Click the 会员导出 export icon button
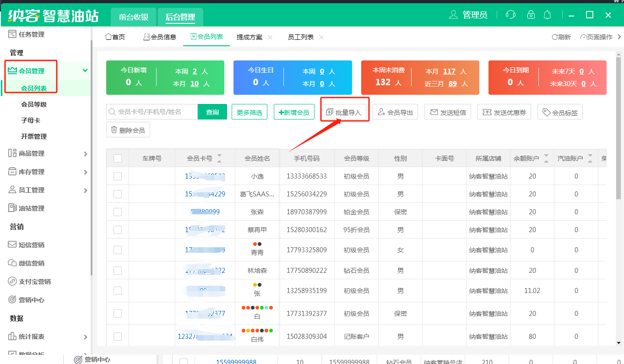Image resolution: width=624 pixels, height=364 pixels. [x=395, y=112]
